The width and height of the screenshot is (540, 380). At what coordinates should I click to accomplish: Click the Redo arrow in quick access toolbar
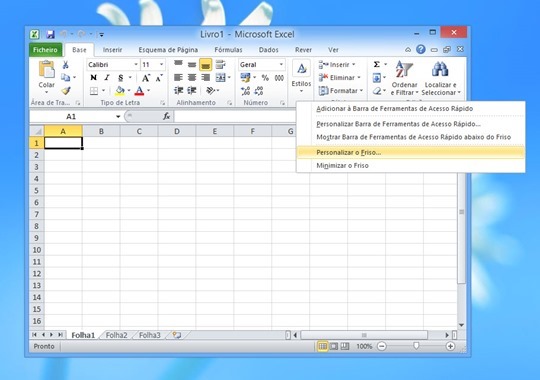(x=82, y=34)
